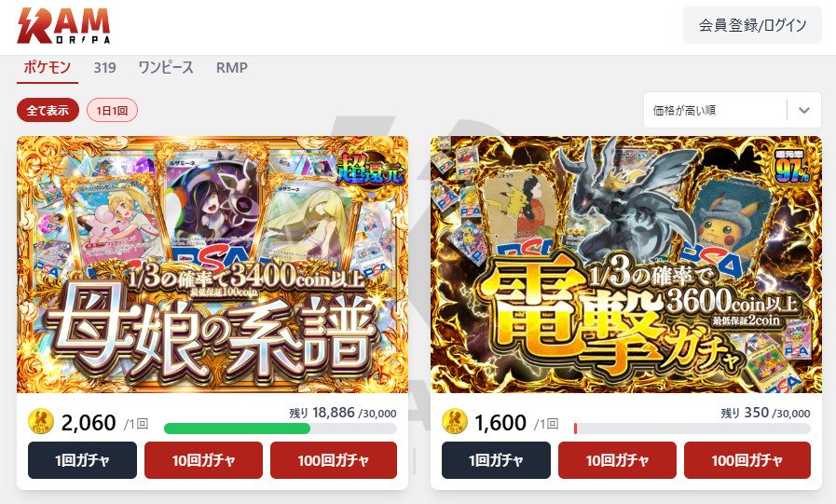
Task: Toggle the 全て表示 filter chip
Action: (x=48, y=110)
